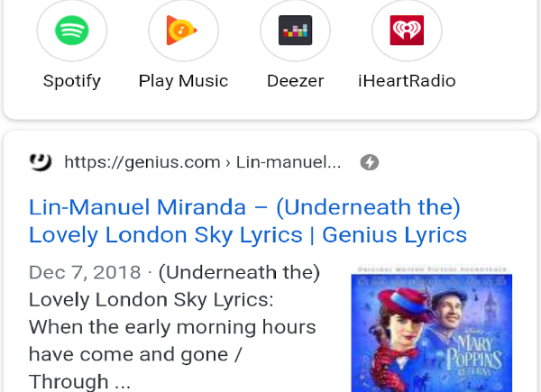This screenshot has width=541, height=392.
Task: Click the Genius smiley favicon
Action: (x=41, y=162)
